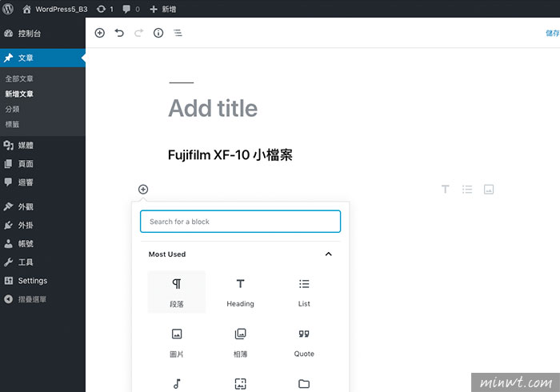The image size is (560, 392).
Task: Open the Settings sidebar menu
Action: 42,281
